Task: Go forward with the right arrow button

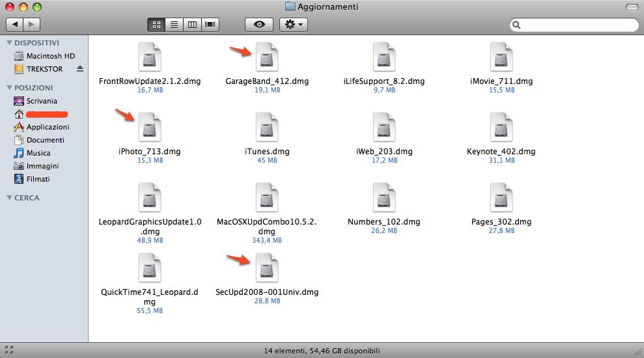Action: click(x=32, y=25)
